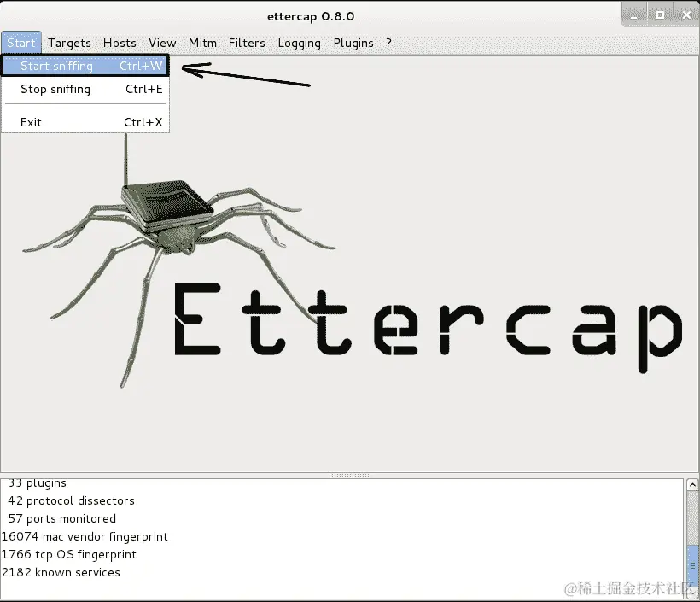This screenshot has height=602, width=700.
Task: Click the "16074 mac vendor fingerprint" line
Action: coord(85,536)
